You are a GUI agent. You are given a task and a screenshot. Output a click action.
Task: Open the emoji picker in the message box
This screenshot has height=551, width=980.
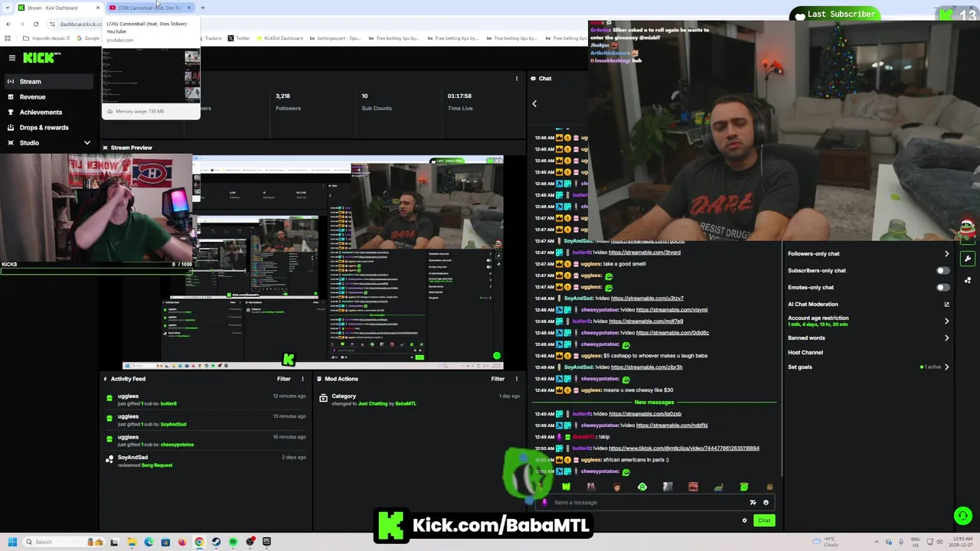[766, 502]
